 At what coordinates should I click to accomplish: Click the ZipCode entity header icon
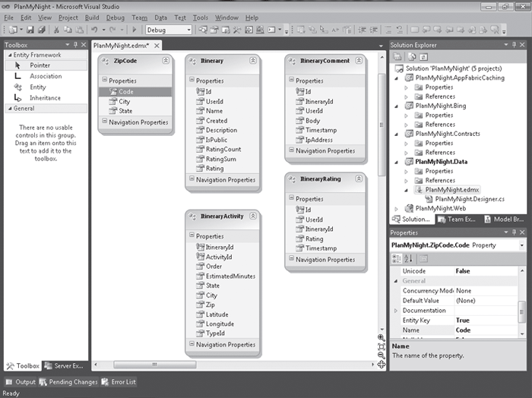point(106,61)
